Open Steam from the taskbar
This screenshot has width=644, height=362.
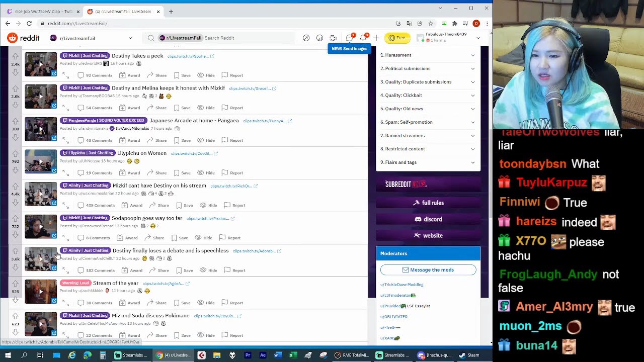[x=469, y=355]
